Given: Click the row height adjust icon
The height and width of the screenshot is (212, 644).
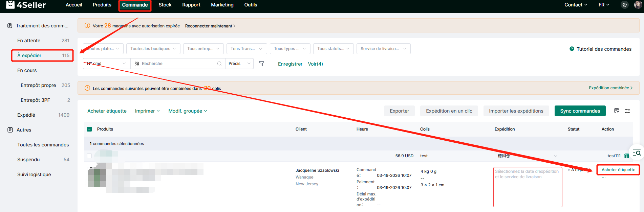Looking at the screenshot, I should 627,111.
